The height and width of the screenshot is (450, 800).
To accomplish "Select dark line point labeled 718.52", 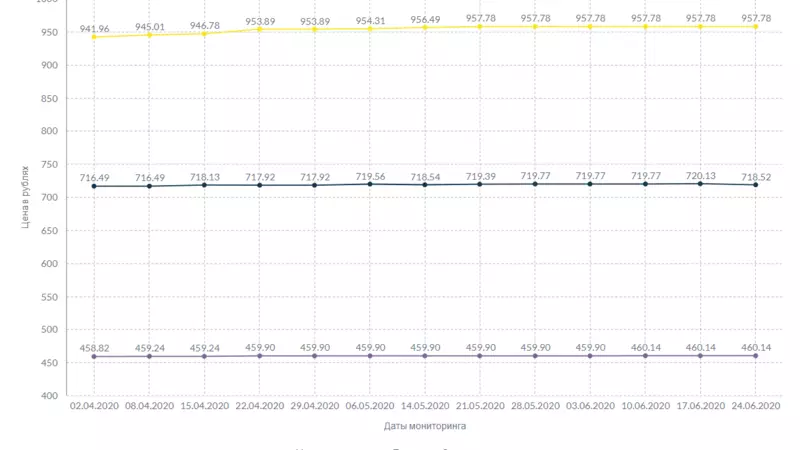I will pyautogui.click(x=756, y=185).
